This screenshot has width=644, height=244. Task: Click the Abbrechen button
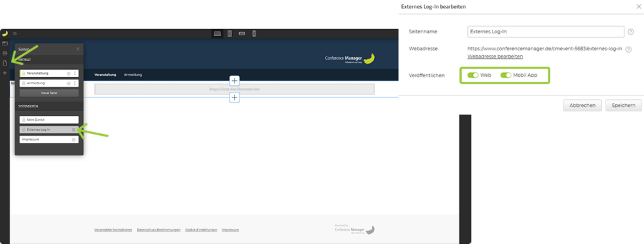(582, 106)
